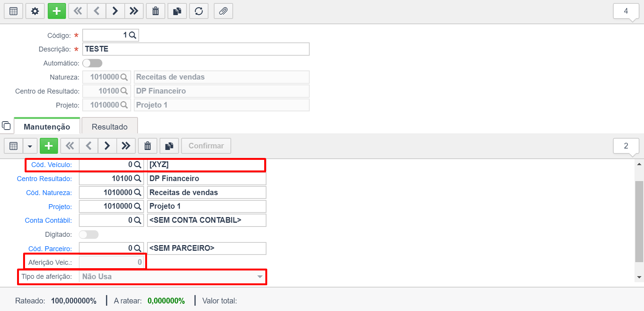Viewport: 644px width, 311px height.
Task: Expand the grid view dropdown arrow
Action: (x=30, y=146)
